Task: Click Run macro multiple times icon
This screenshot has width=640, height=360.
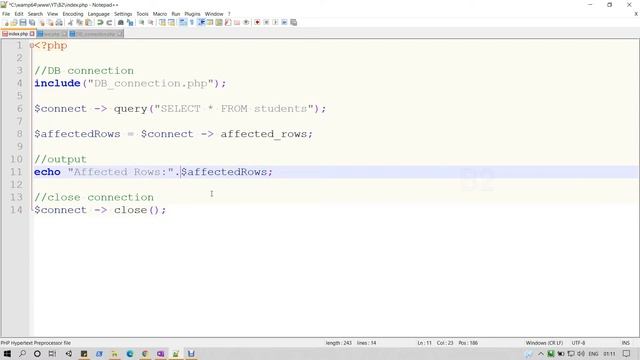Action: 284,22
